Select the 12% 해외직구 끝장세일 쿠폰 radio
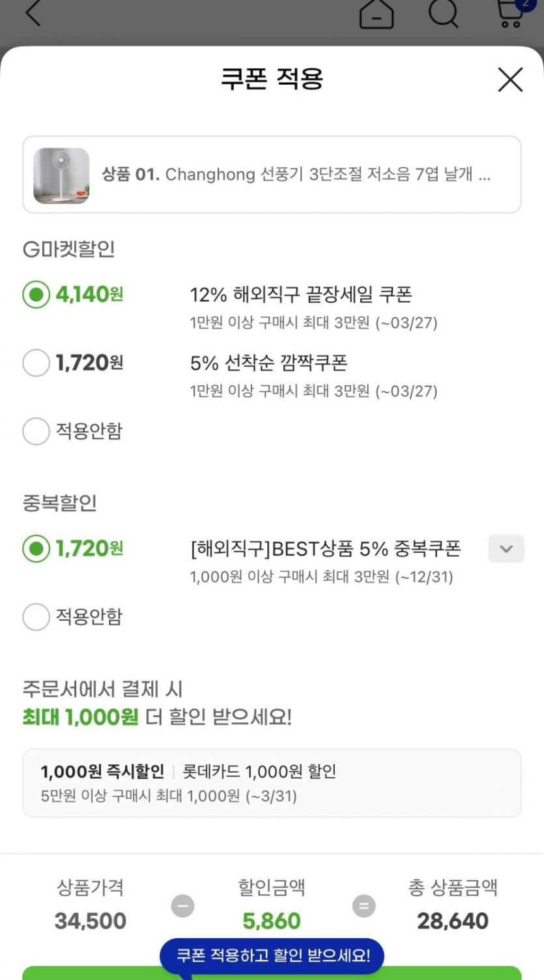The width and height of the screenshot is (544, 980). (x=36, y=295)
